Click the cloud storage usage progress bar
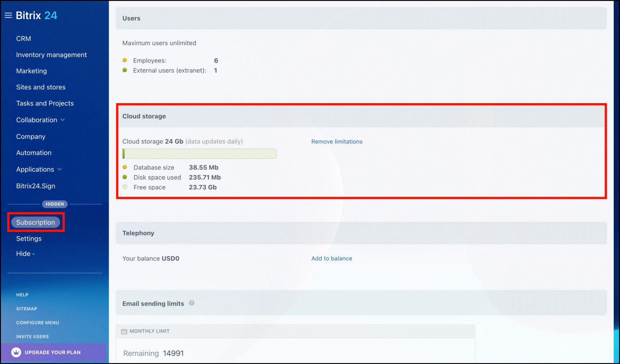 pyautogui.click(x=200, y=154)
